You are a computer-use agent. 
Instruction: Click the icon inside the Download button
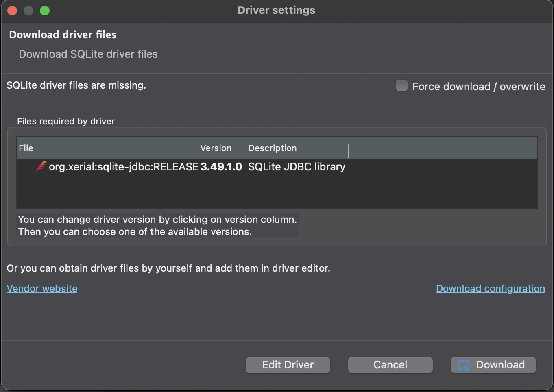[464, 365]
